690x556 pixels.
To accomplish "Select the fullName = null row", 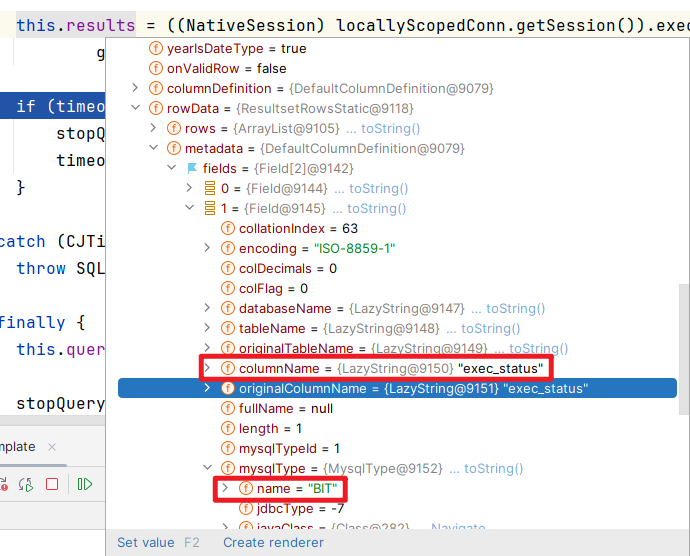I will point(277,409).
